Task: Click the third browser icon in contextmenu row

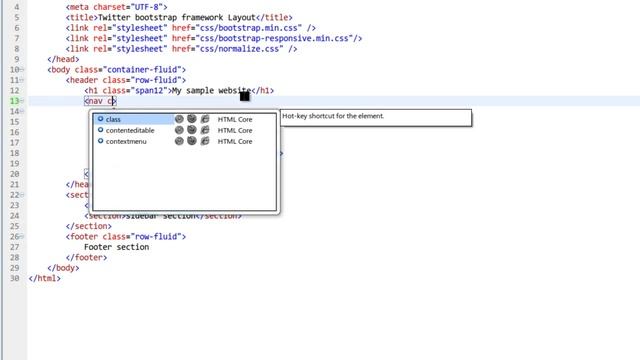Action: pyautogui.click(x=205, y=141)
